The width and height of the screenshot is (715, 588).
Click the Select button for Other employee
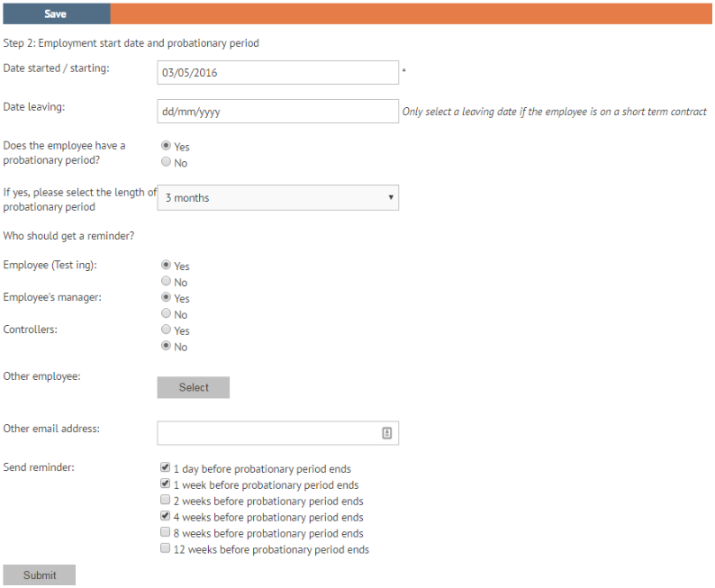click(194, 387)
